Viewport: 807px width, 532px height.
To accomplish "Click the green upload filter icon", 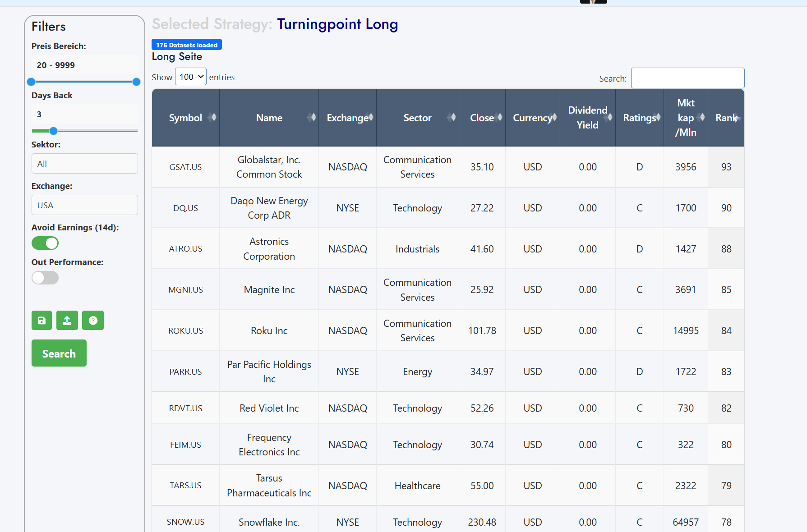I will click(67, 321).
